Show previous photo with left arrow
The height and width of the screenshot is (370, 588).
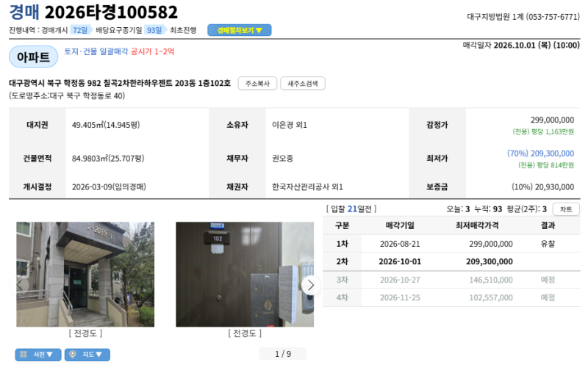click(19, 286)
